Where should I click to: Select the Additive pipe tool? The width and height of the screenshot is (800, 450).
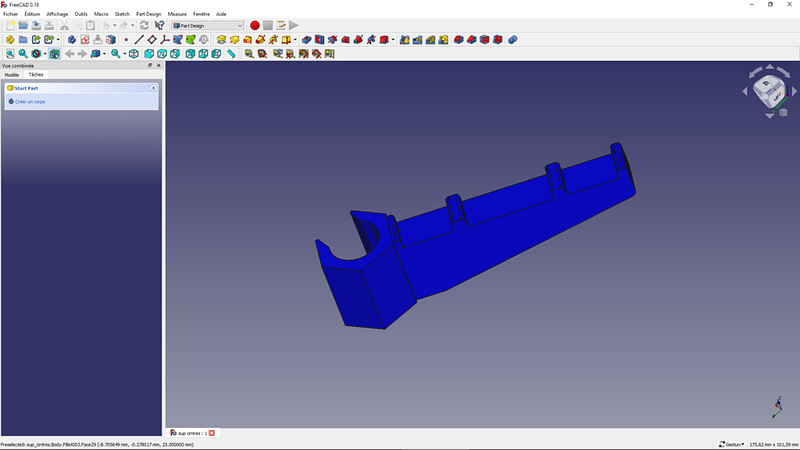tap(260, 40)
